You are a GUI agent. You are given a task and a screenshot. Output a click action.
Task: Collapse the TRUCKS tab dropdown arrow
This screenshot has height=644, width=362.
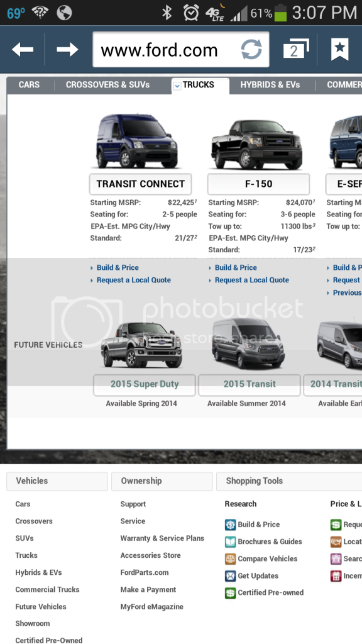(177, 86)
